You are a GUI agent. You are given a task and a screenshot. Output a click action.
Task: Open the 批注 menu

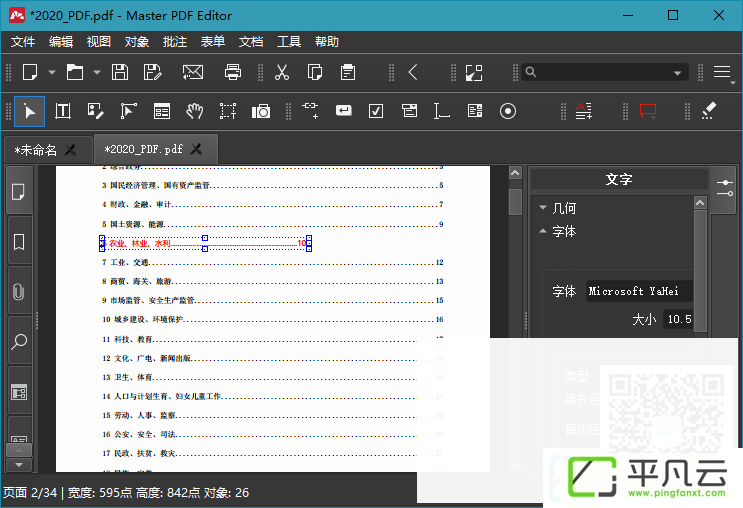point(175,42)
